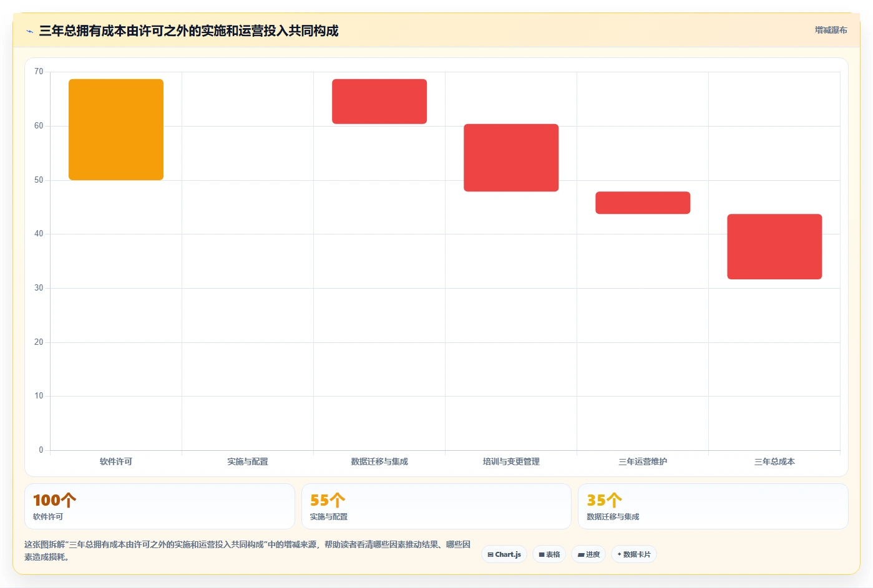The height and width of the screenshot is (588, 873).
Task: Click the 100个 软件许可 data card
Action: coord(160,506)
